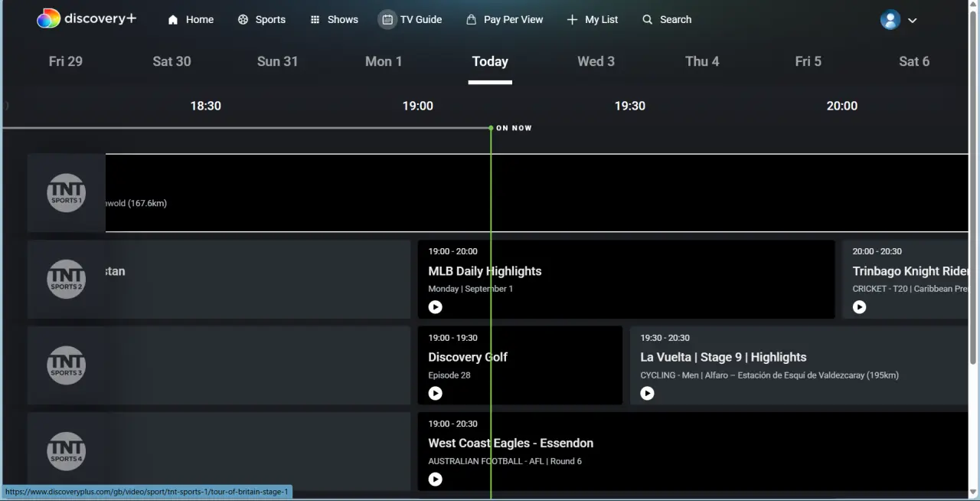The image size is (980, 501).
Task: Switch to the Fri 5 day tab
Action: click(x=808, y=61)
